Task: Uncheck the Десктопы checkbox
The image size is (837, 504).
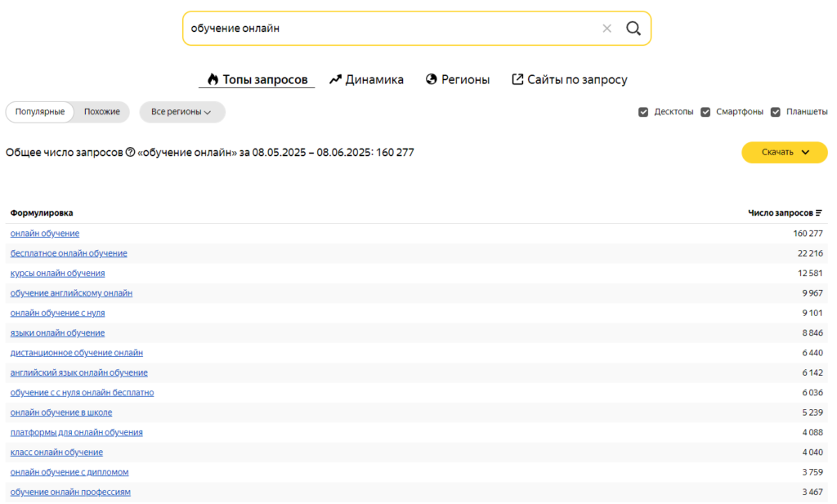Action: pyautogui.click(x=643, y=112)
